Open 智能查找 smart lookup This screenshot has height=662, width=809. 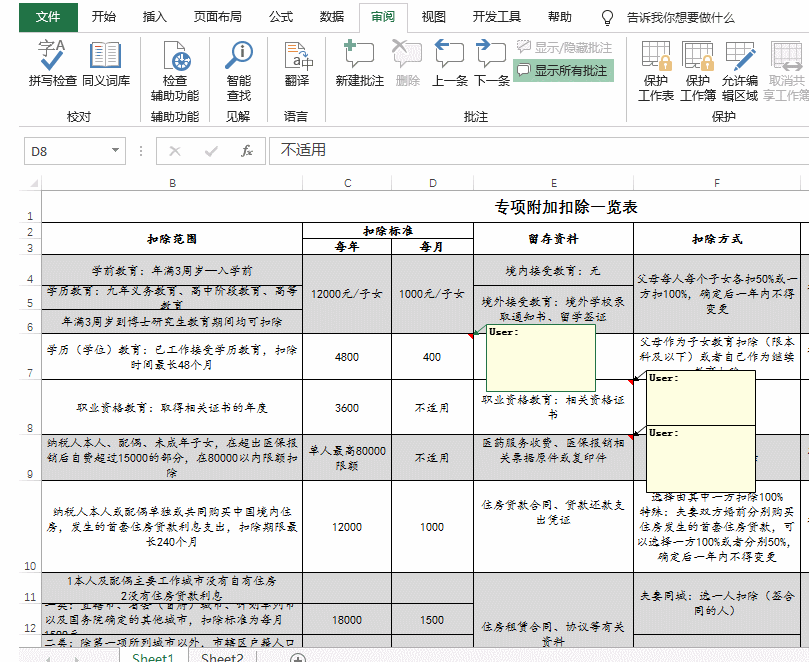pos(238,71)
